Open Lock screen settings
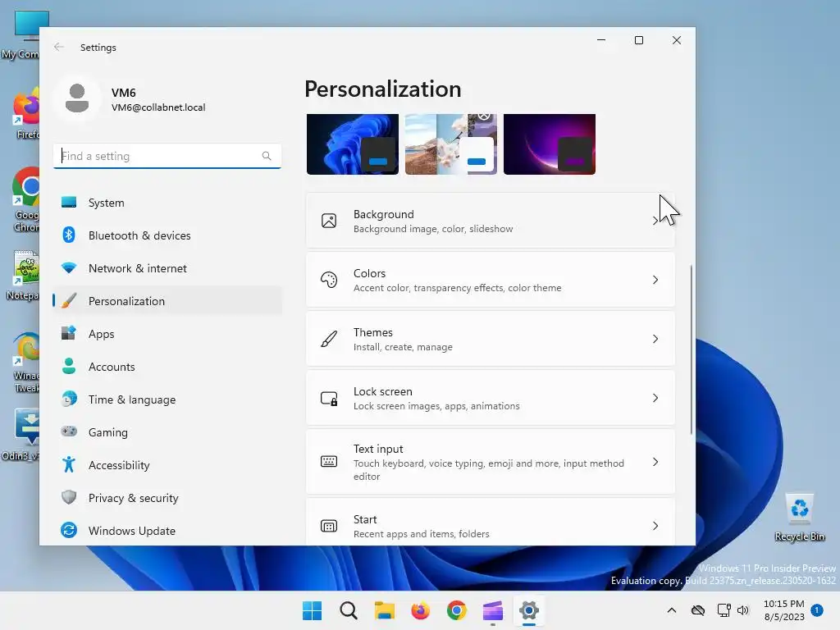 tap(491, 398)
